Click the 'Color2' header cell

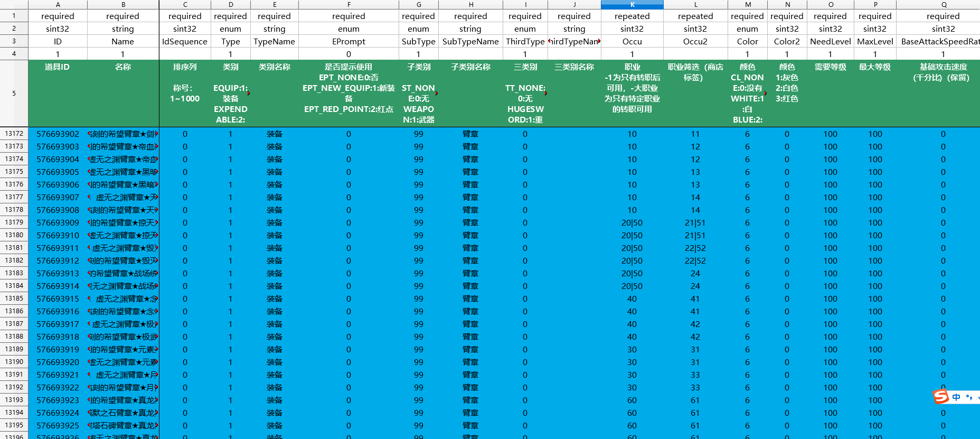(787, 41)
